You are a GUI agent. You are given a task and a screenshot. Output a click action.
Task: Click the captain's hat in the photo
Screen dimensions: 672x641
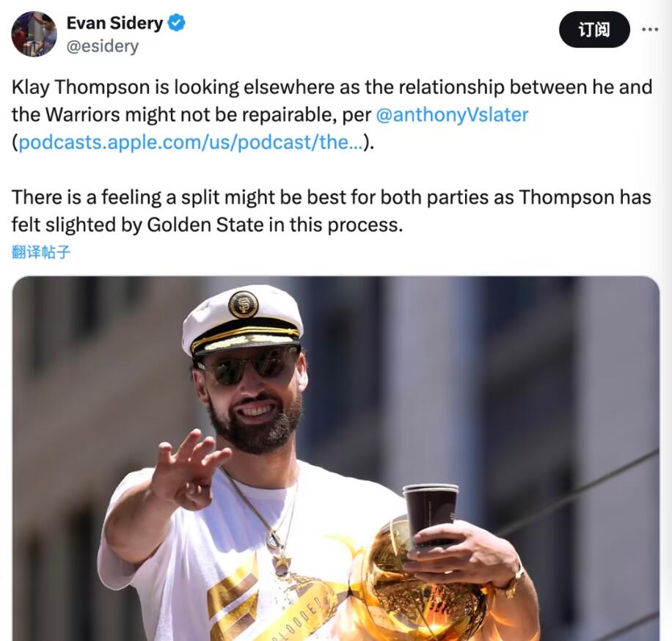tap(242, 317)
